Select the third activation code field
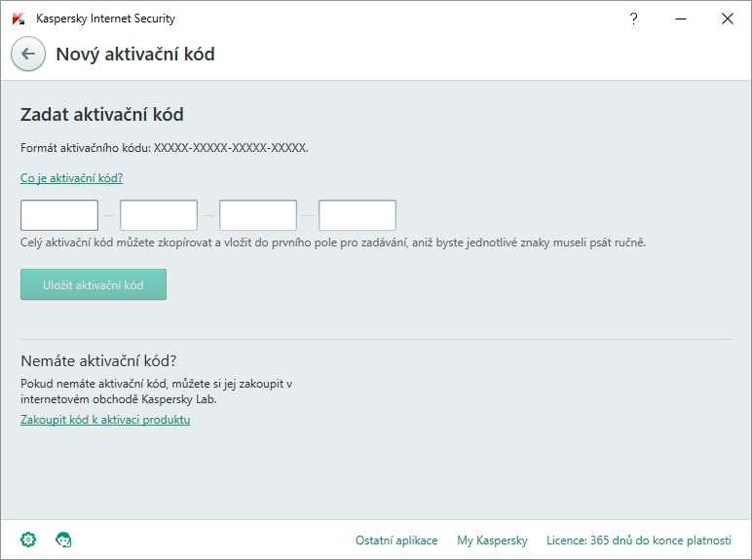752x560 pixels. (258, 215)
